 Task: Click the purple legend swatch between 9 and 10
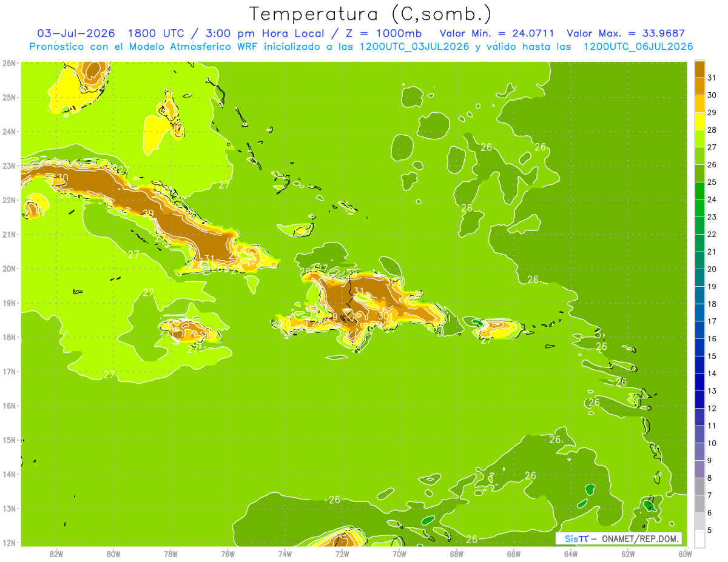click(699, 452)
